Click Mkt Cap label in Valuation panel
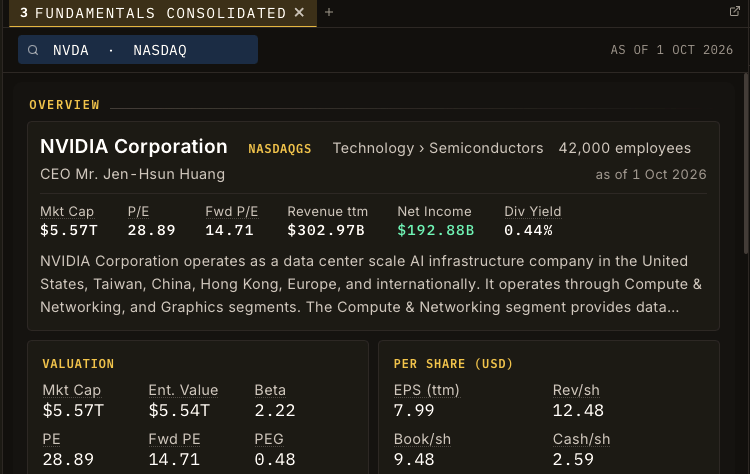The height and width of the screenshot is (474, 750). [x=72, y=390]
